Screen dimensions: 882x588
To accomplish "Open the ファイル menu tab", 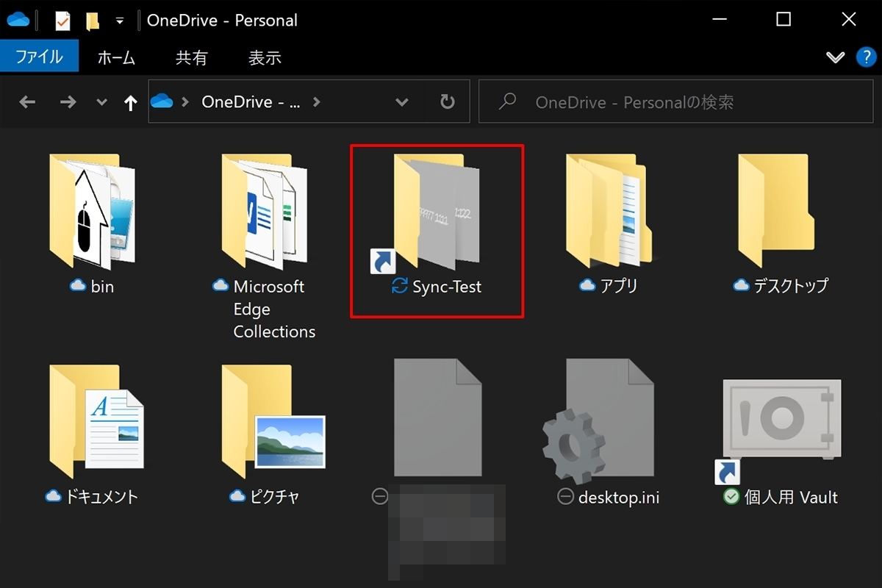I will point(40,57).
